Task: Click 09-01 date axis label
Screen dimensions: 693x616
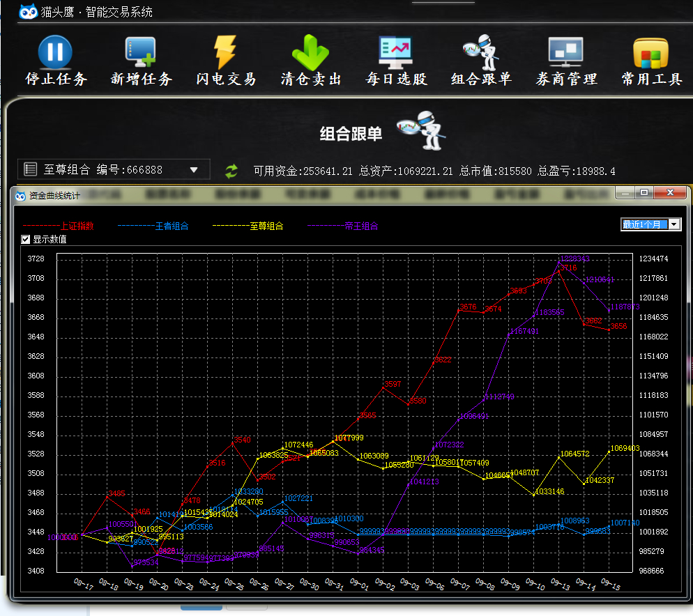Action: [359, 584]
